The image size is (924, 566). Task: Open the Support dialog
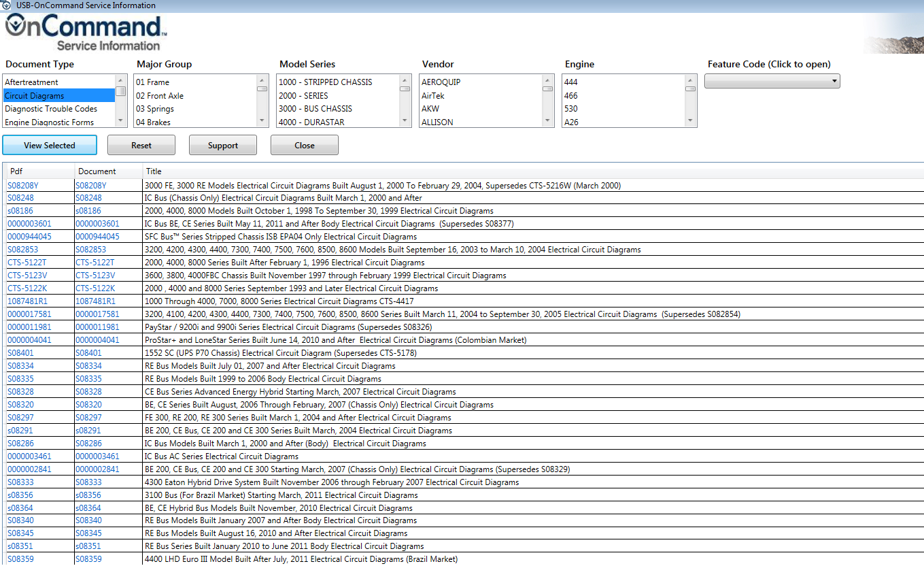(x=222, y=145)
